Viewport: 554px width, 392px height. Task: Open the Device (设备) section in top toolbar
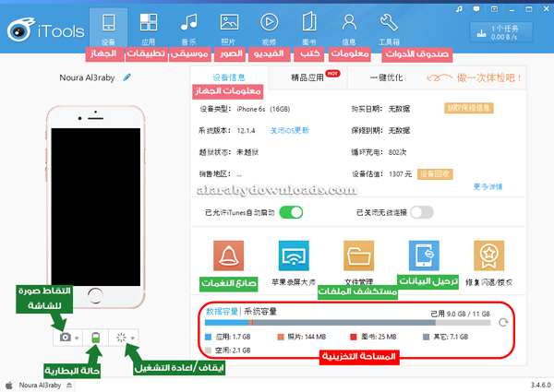[x=108, y=29]
